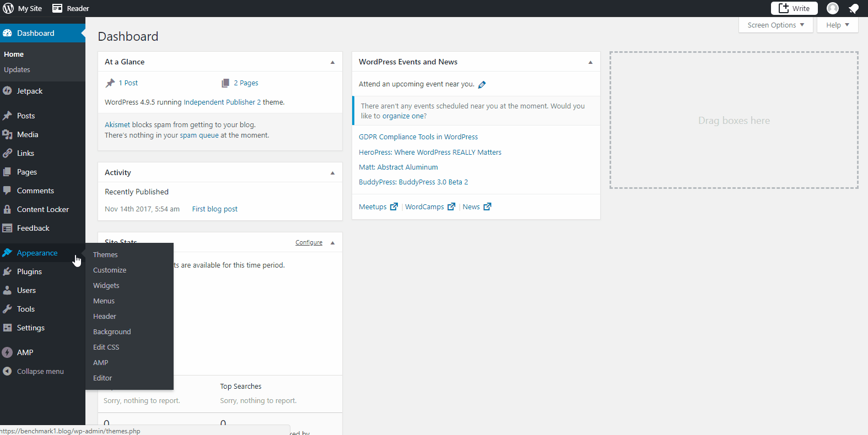This screenshot has width=868, height=435.
Task: Click the Content Locker padlock icon
Action: coord(7,209)
